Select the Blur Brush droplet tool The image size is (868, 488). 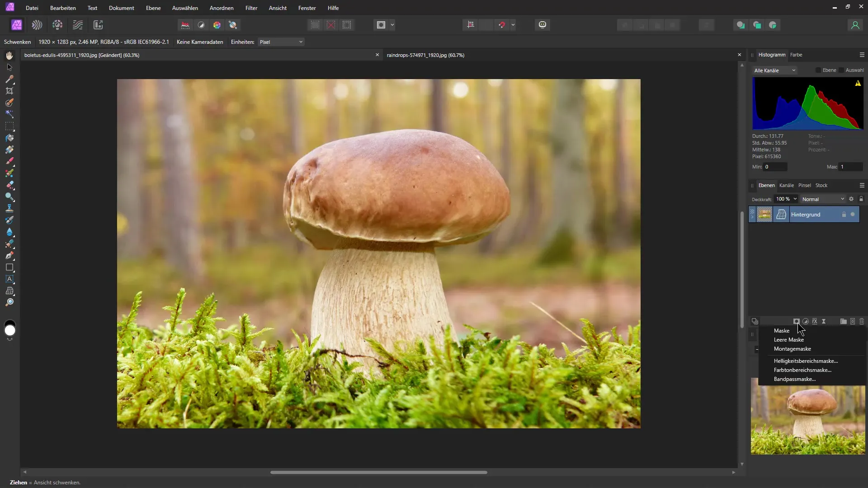click(x=9, y=232)
